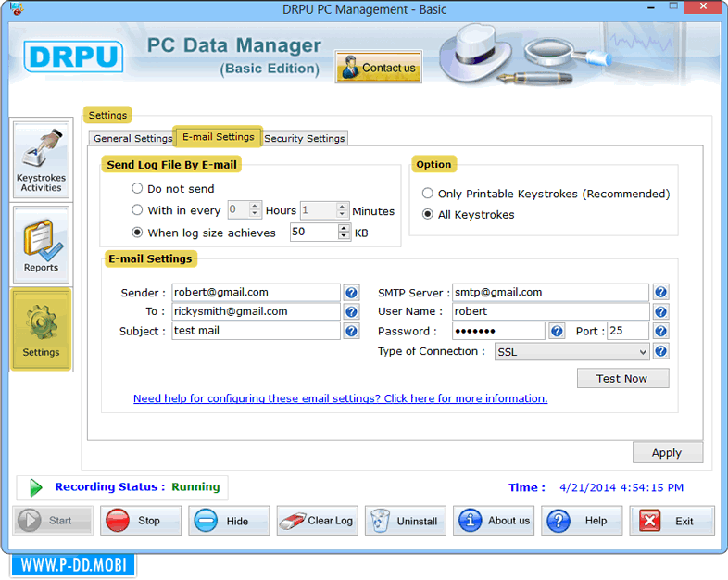Select Do not send option
Viewport: 728px width, 580px height.
coord(137,188)
